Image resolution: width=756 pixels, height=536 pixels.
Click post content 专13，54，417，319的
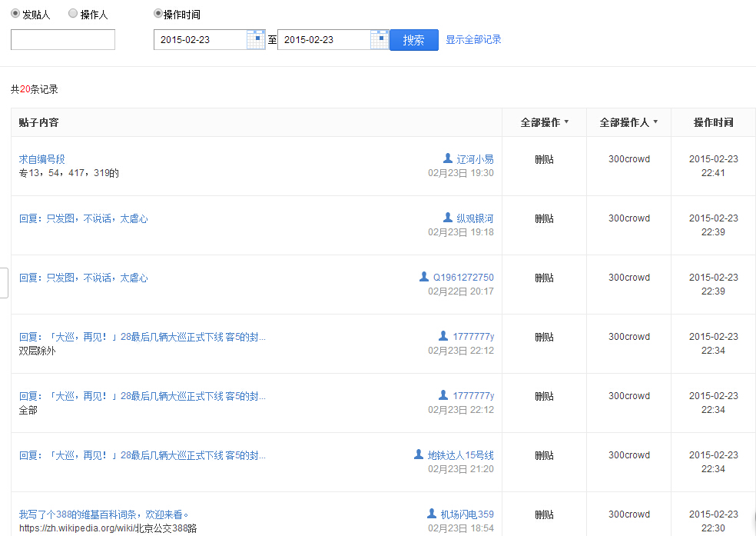tap(69, 173)
